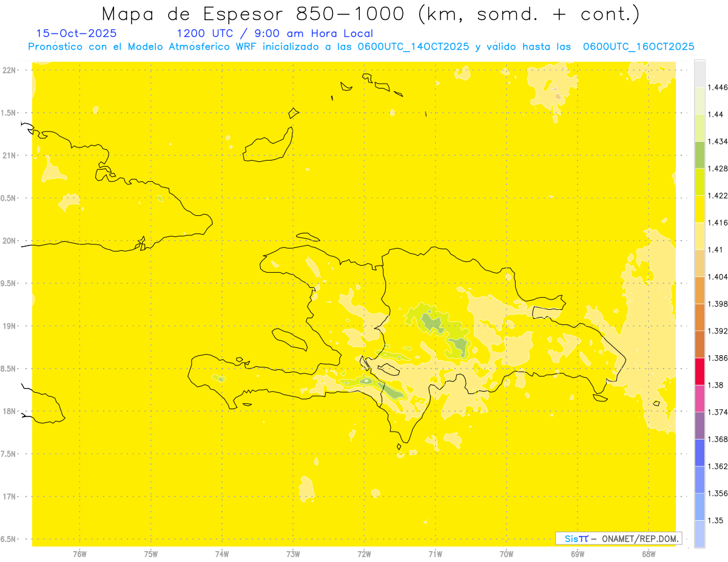Click the legend value '1.434'

click(x=718, y=141)
